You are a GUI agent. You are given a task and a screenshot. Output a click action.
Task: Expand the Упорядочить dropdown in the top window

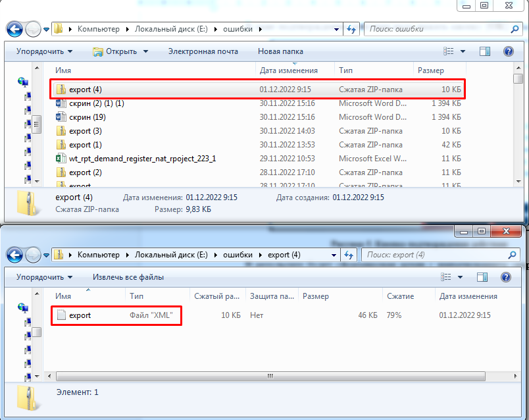coord(44,51)
